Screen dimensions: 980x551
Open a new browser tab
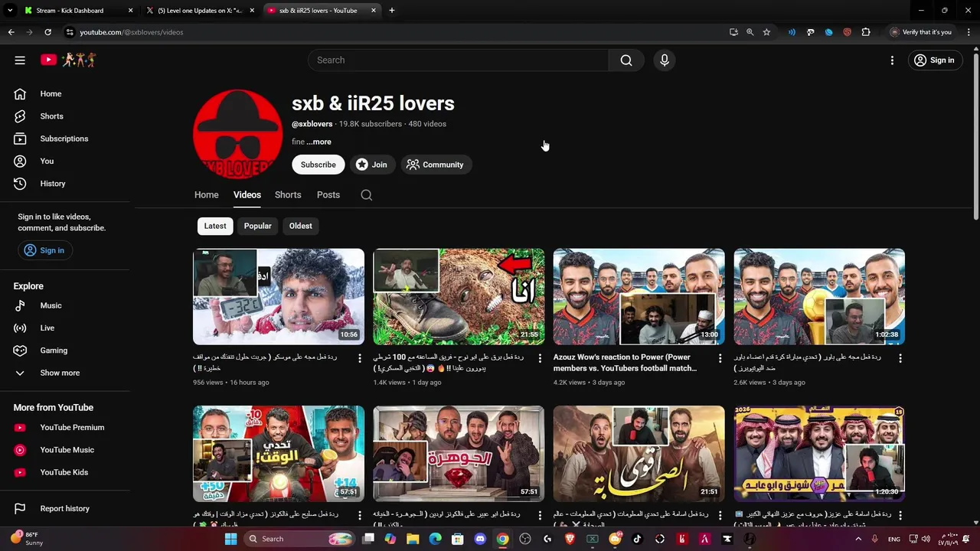(x=391, y=11)
